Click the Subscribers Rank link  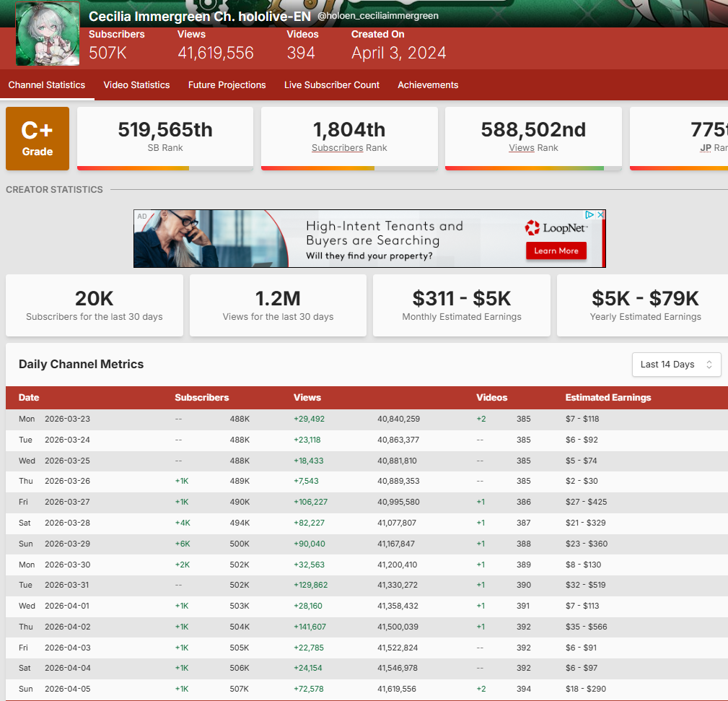point(337,148)
